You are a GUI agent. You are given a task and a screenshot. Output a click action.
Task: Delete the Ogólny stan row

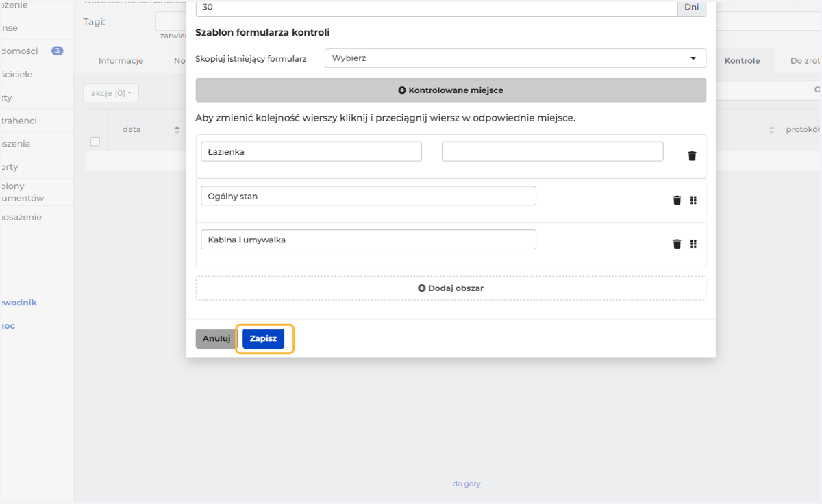pos(677,200)
